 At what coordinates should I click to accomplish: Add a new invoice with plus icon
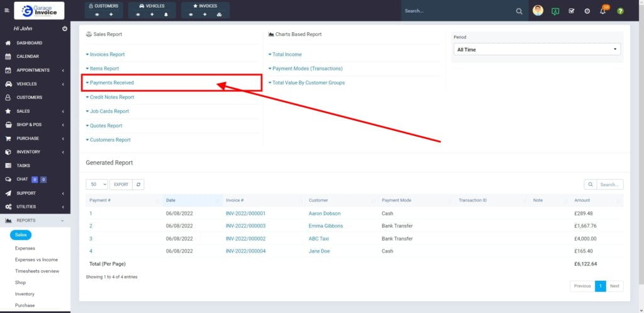point(205,14)
